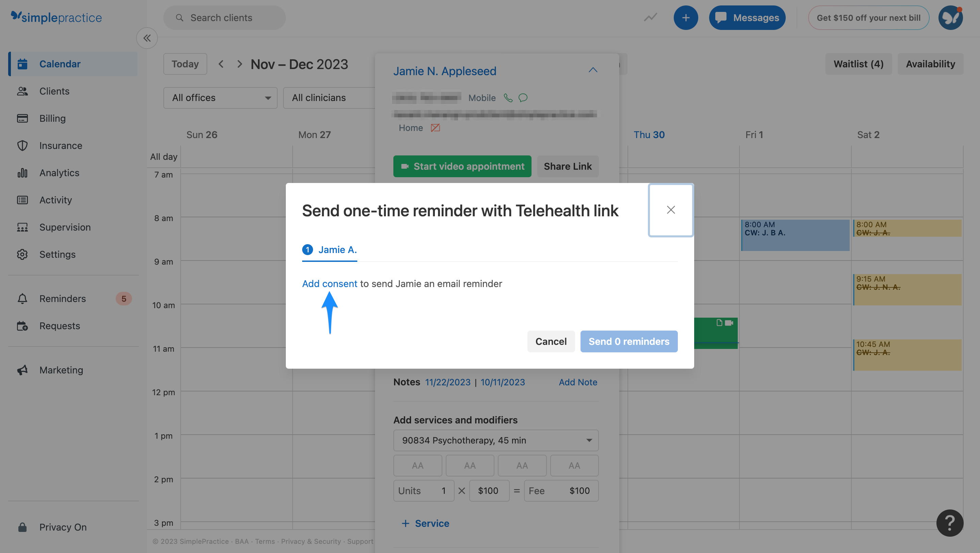980x553 pixels.
Task: Collapse the sidebar with double-chevron button
Action: 147,38
